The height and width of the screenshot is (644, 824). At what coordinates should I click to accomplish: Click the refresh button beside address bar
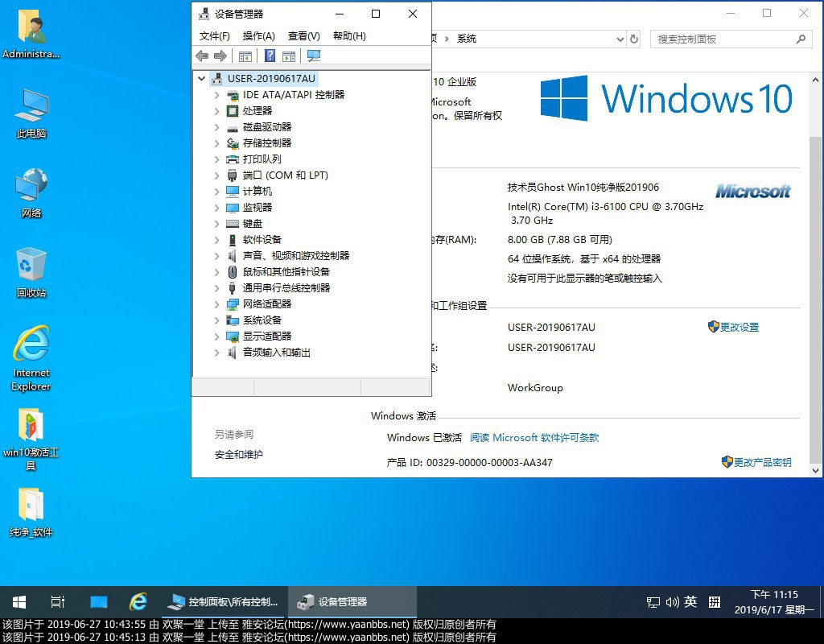click(634, 39)
